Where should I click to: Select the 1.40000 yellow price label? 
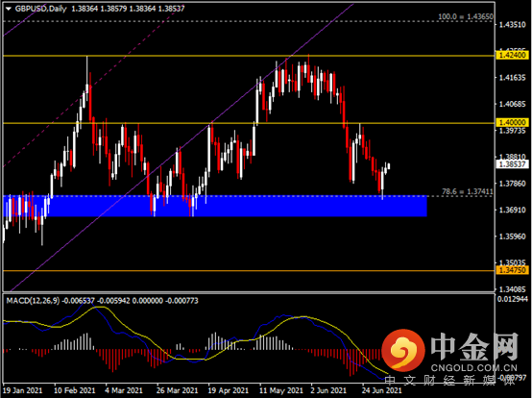(513, 122)
